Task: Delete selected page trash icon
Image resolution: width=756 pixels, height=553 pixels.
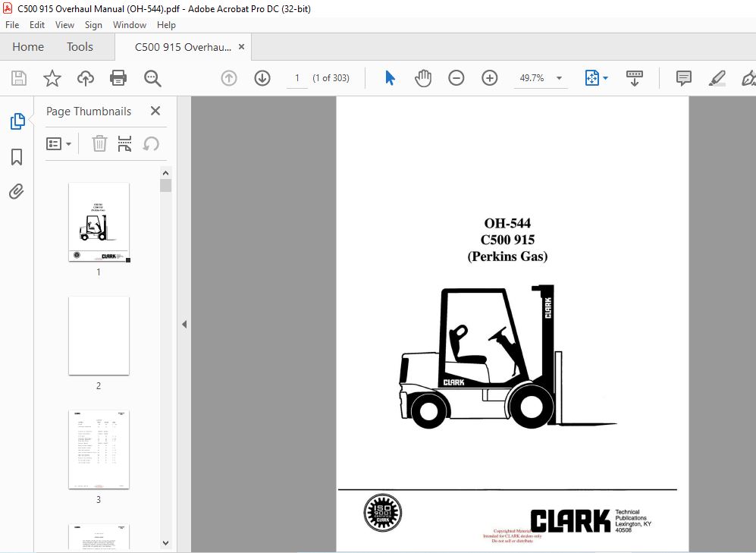Action: [x=100, y=143]
